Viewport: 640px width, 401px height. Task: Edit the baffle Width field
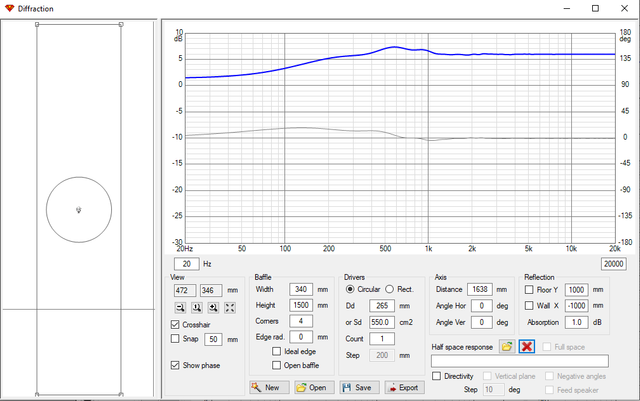pyautogui.click(x=301, y=290)
